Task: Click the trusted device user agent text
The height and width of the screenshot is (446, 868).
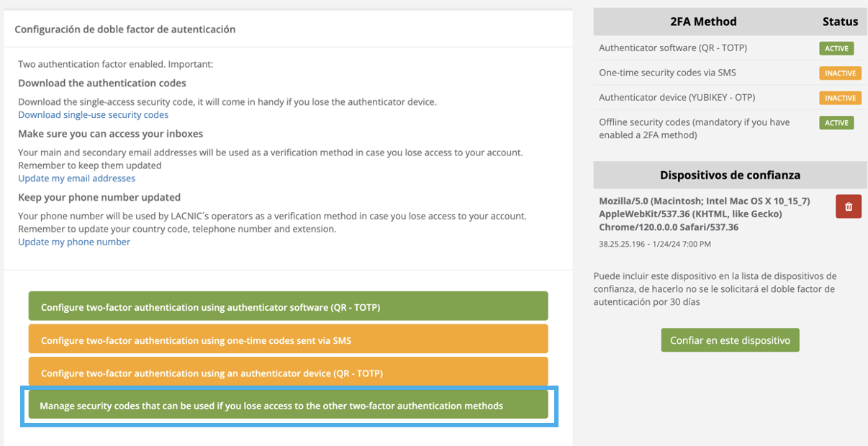Action: click(704, 214)
